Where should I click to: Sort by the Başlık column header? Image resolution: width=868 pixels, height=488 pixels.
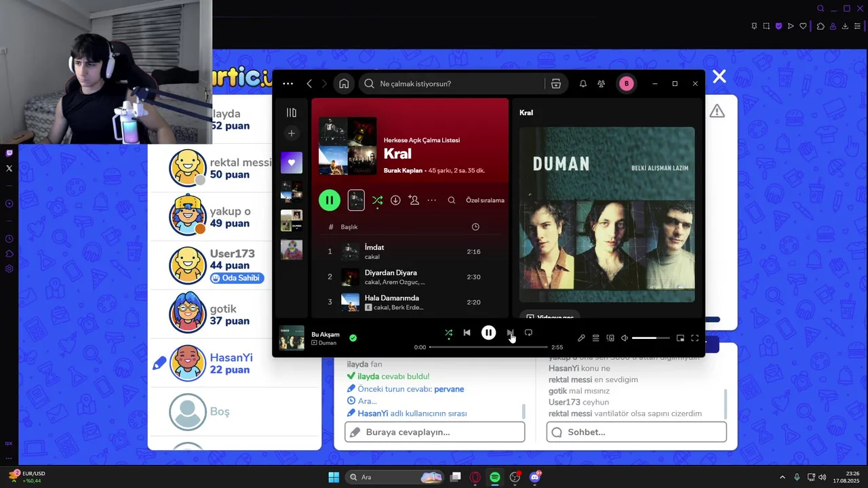tap(349, 227)
